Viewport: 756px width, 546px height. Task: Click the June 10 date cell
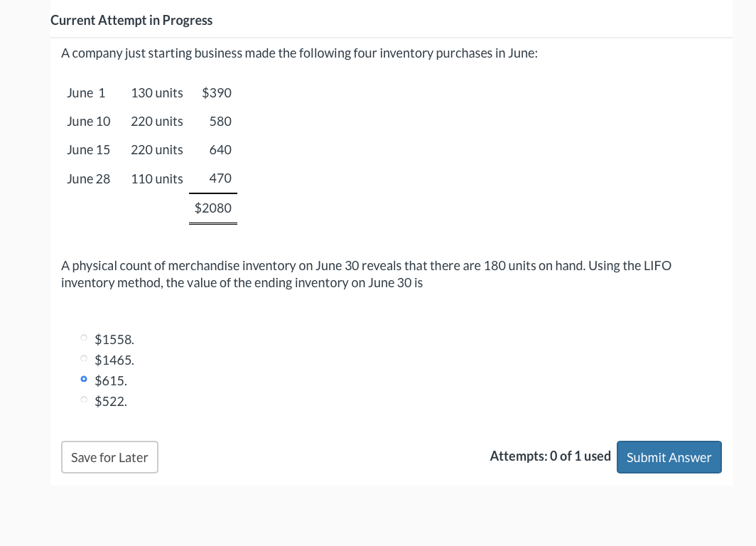tap(89, 121)
